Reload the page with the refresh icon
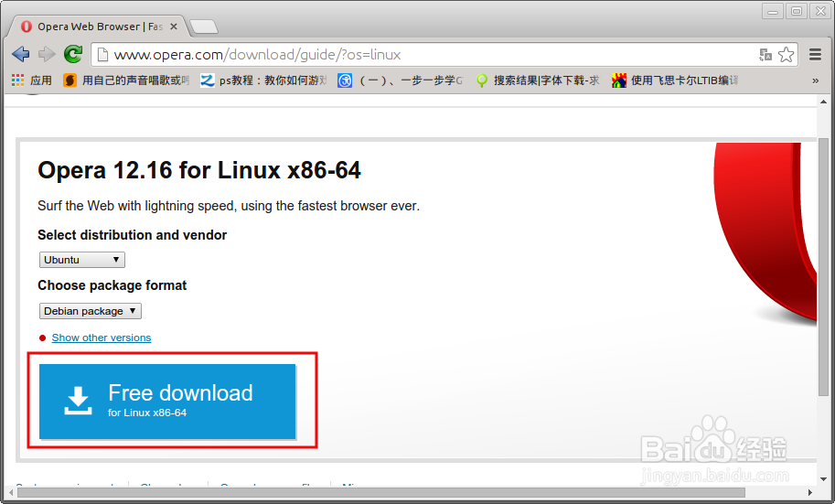 pyautogui.click(x=73, y=54)
